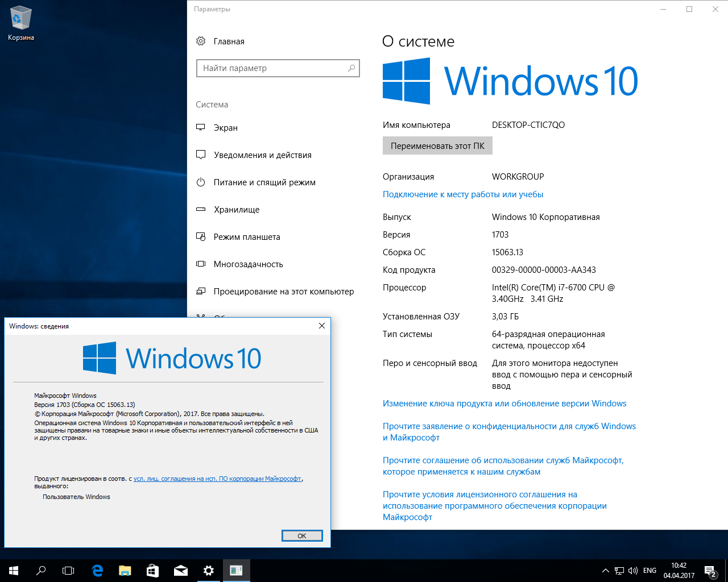Click WORKGROUP organization value
Screen dimensions: 728x582
(518, 177)
